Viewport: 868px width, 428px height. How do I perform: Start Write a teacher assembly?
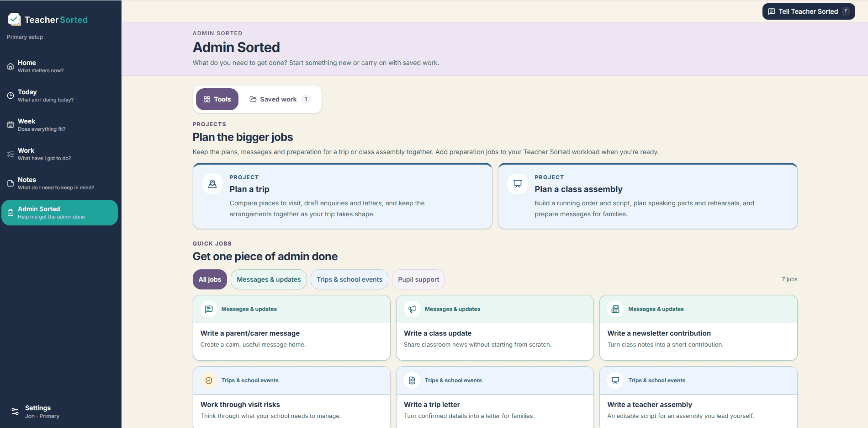click(699, 397)
